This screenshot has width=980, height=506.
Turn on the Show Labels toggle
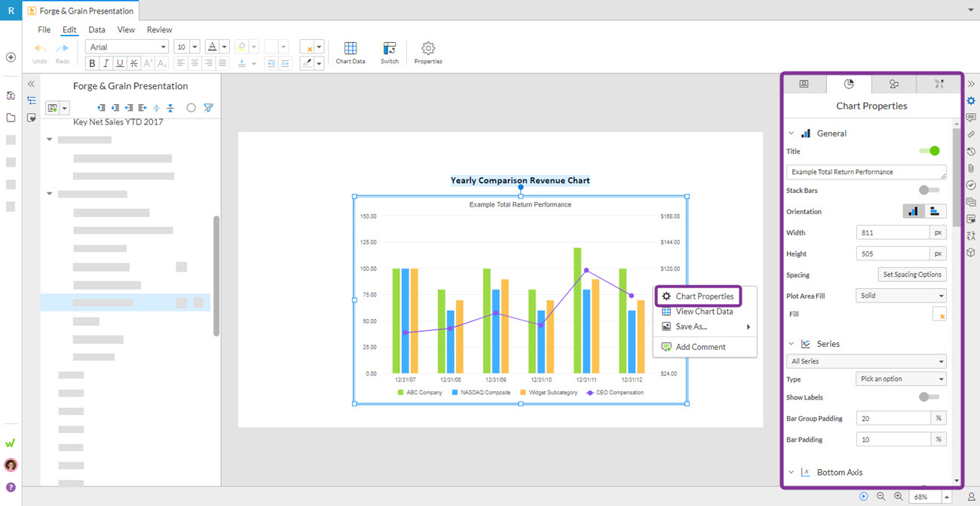927,397
